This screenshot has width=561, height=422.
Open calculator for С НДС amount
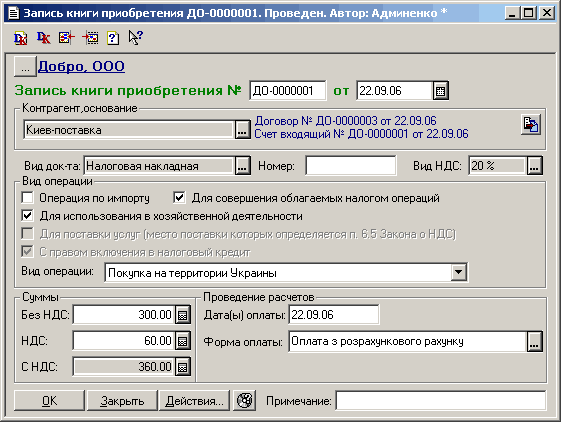[182, 367]
